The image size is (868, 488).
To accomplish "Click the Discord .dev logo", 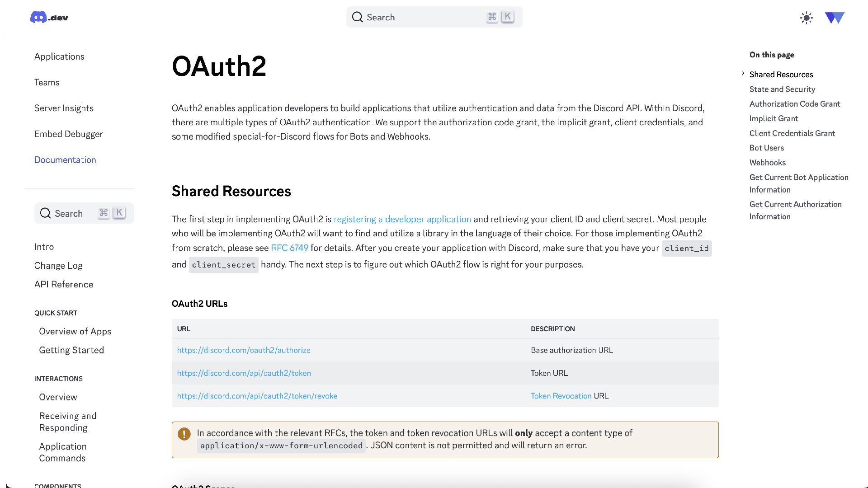I will (x=49, y=18).
